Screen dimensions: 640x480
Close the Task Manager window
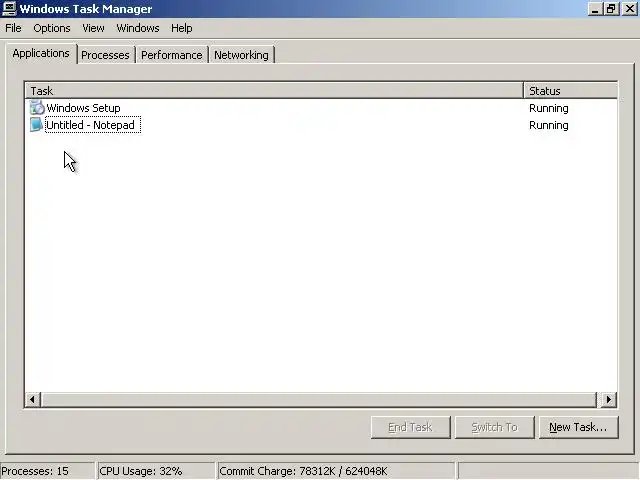[630, 8]
